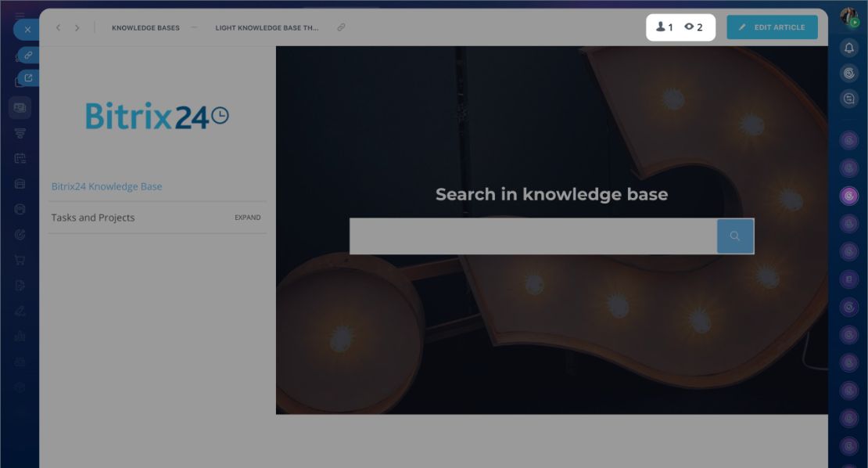Go forward with the right arrow

pos(77,27)
